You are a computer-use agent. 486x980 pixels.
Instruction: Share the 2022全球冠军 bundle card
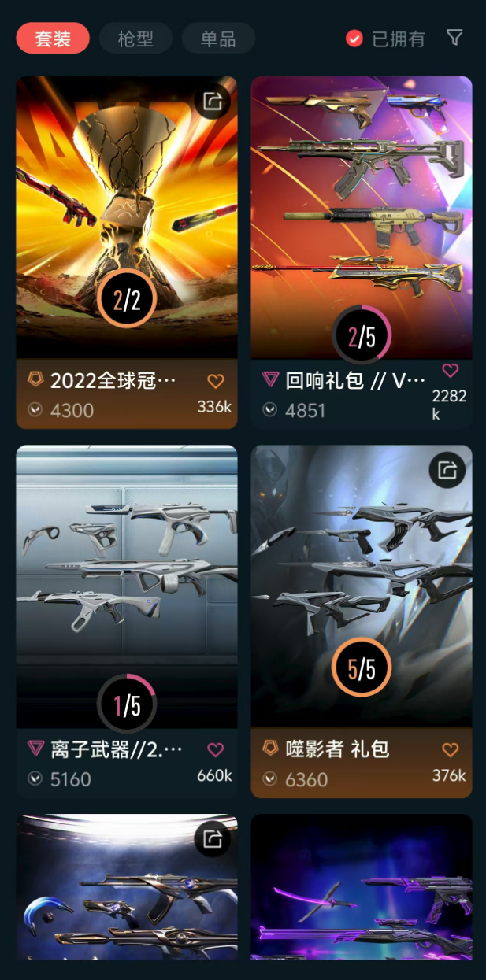coord(213,101)
